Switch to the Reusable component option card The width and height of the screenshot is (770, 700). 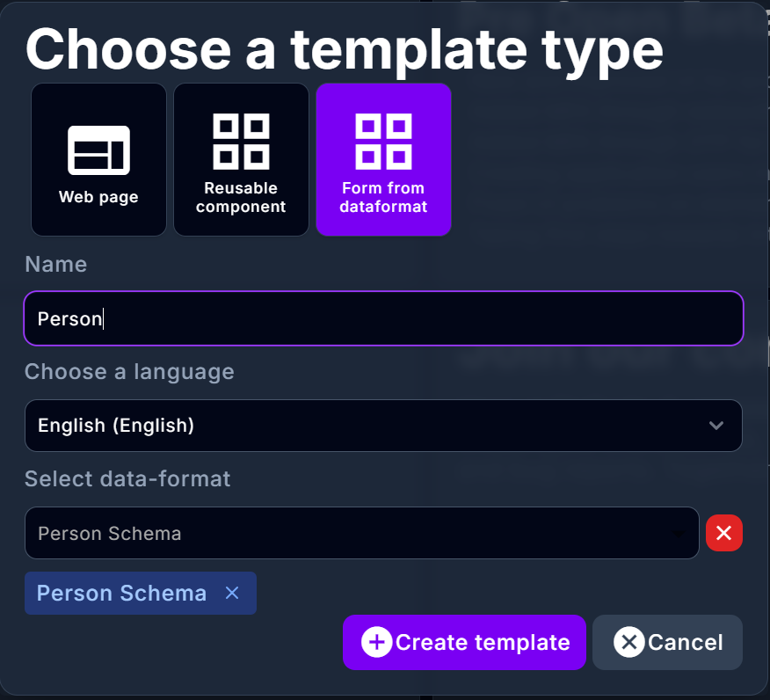click(241, 159)
